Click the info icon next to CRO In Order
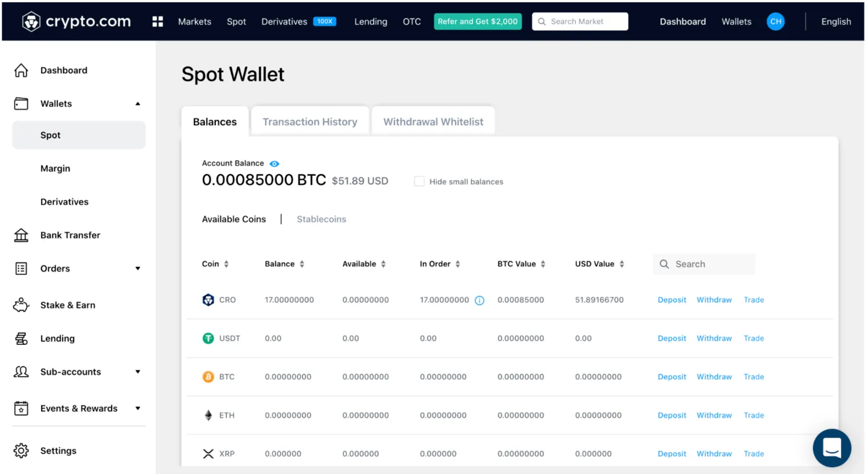Viewport: 868px width, 474px height. (480, 300)
